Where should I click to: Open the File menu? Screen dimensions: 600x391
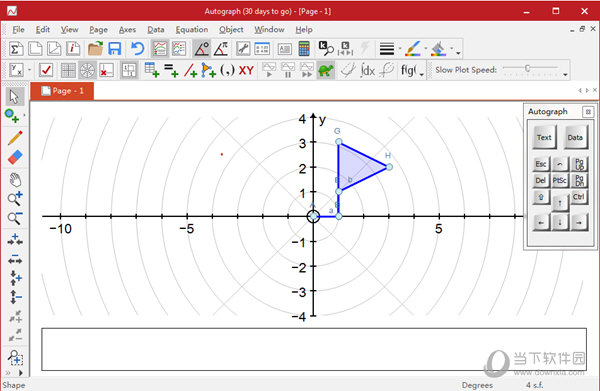coord(18,29)
